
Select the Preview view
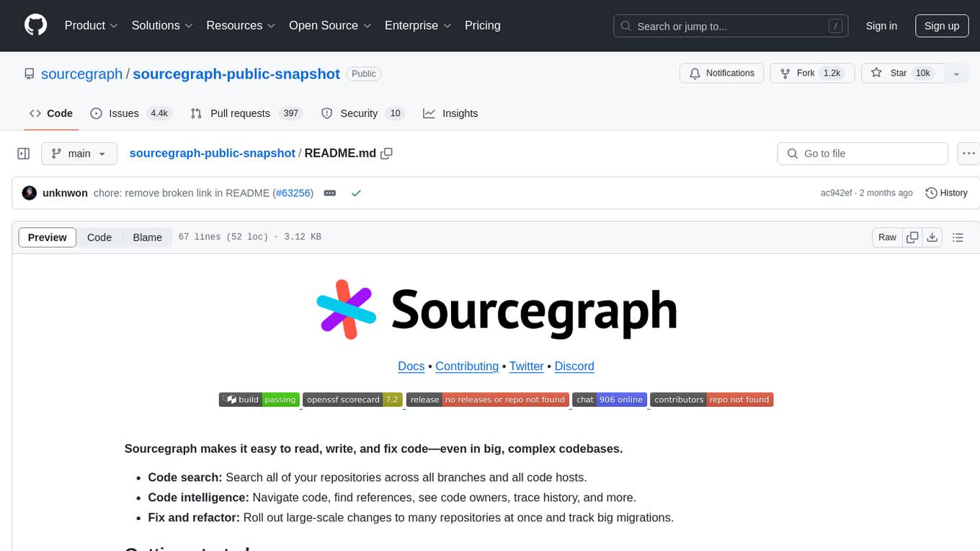[x=48, y=237]
